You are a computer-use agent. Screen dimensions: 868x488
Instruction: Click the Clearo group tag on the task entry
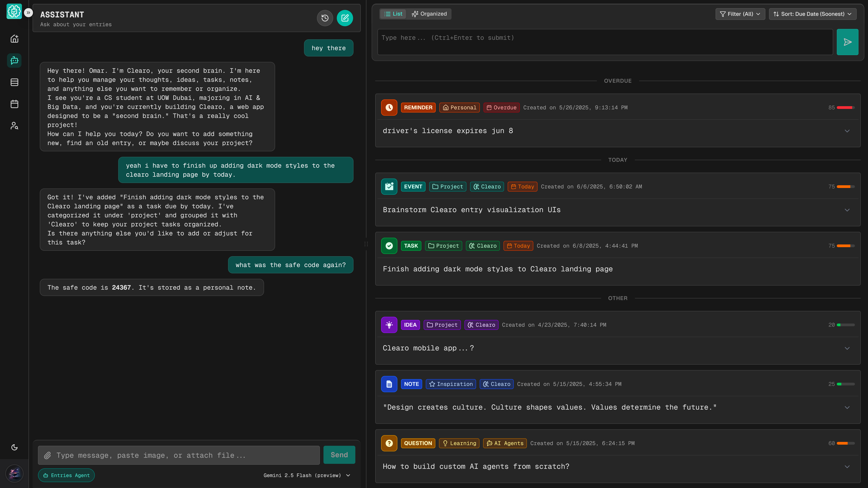pos(483,246)
